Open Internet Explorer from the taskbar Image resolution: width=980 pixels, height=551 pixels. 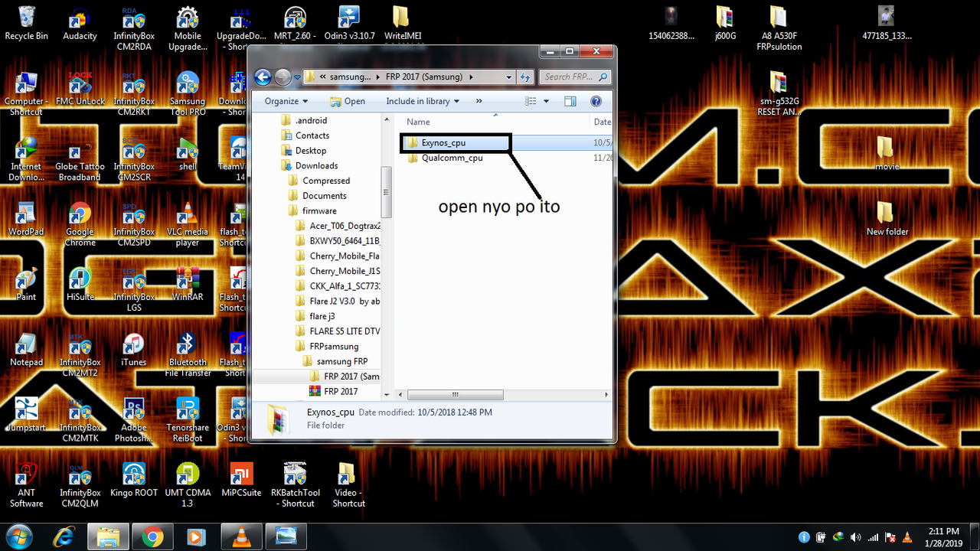coord(64,536)
